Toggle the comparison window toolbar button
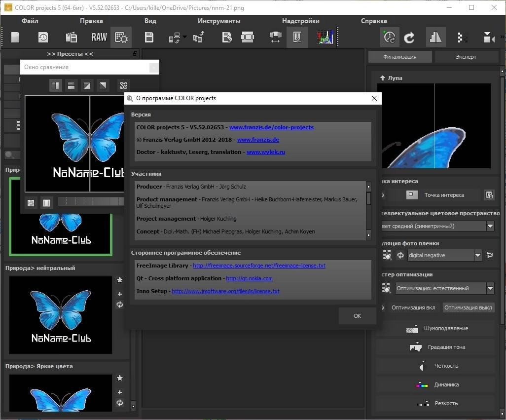506x420 pixels. point(297,38)
